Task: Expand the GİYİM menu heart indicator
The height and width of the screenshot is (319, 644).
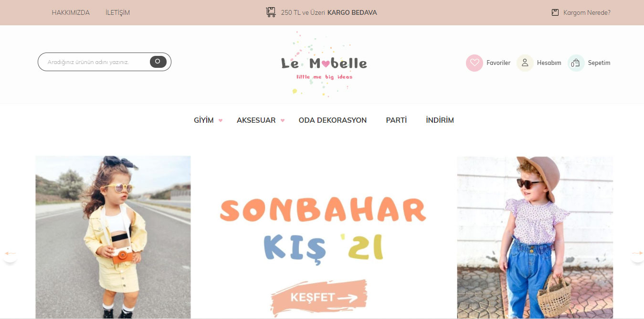Action: [221, 120]
